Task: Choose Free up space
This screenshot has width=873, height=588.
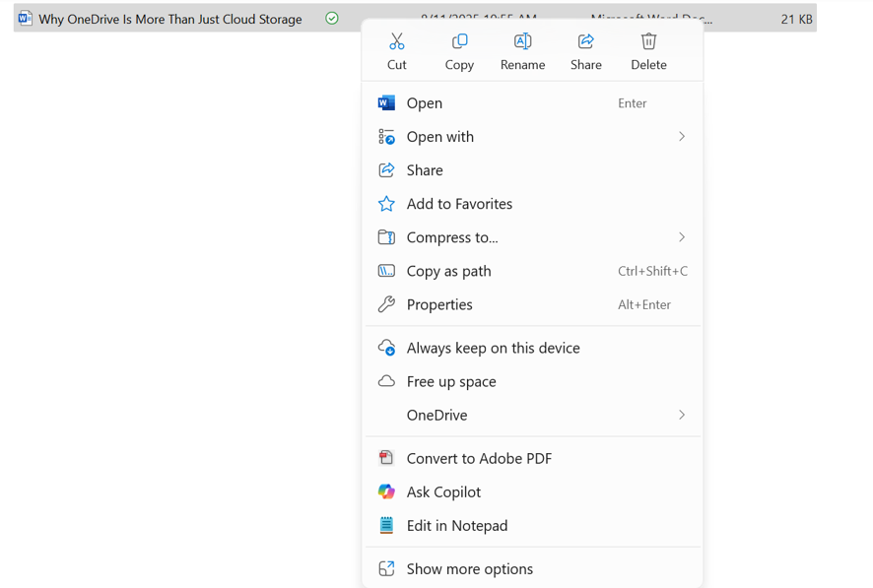Action: click(x=533, y=381)
